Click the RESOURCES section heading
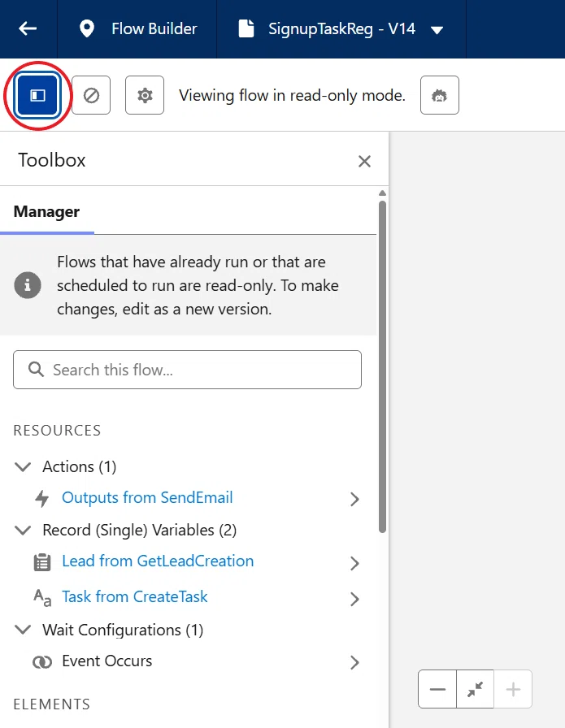The width and height of the screenshot is (565, 728). (57, 431)
